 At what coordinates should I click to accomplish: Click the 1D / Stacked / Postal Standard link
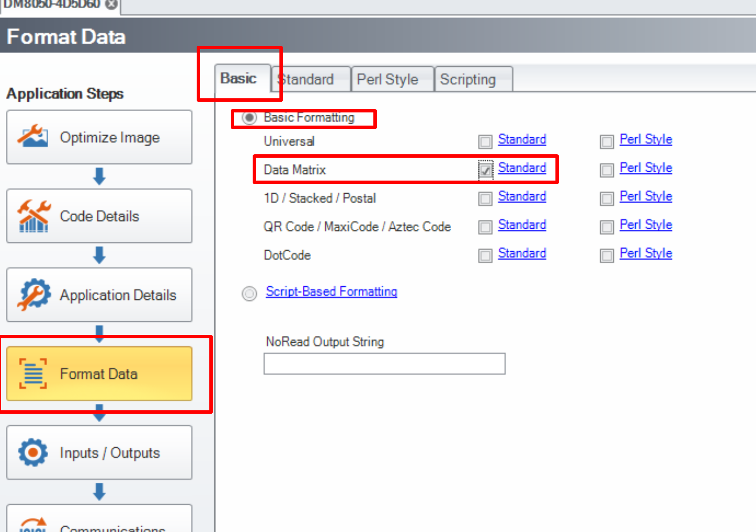522,197
